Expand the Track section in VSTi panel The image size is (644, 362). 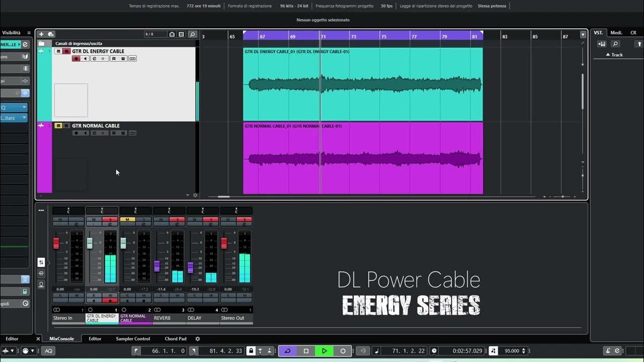pyautogui.click(x=614, y=54)
